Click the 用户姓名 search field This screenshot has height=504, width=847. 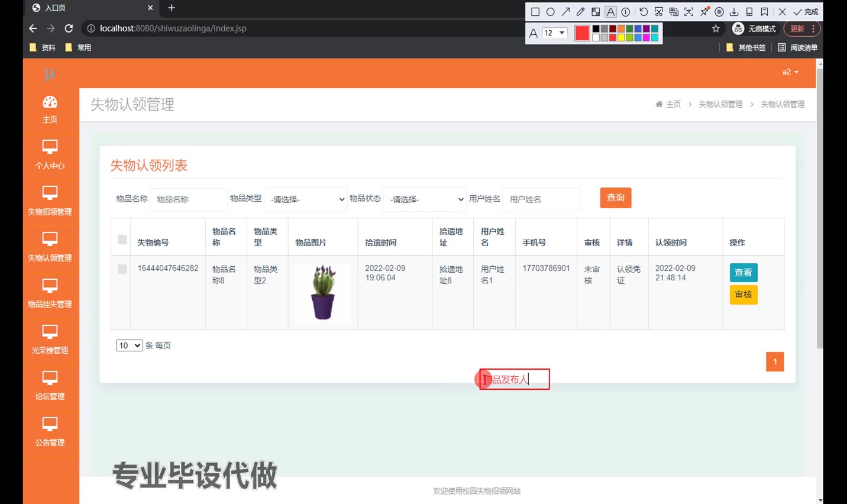pos(541,199)
